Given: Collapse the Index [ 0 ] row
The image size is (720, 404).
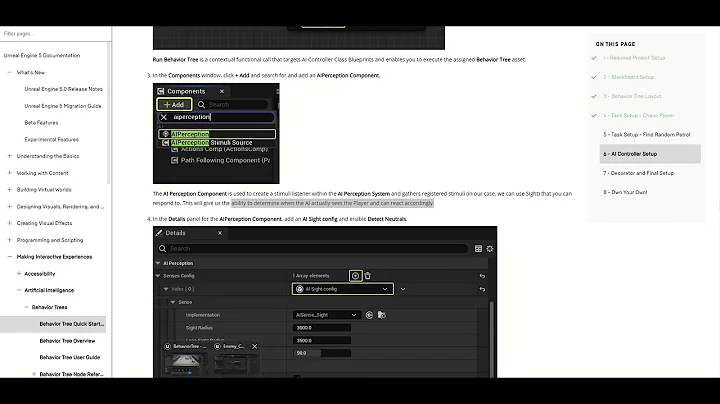Looking at the screenshot, I should (x=166, y=289).
